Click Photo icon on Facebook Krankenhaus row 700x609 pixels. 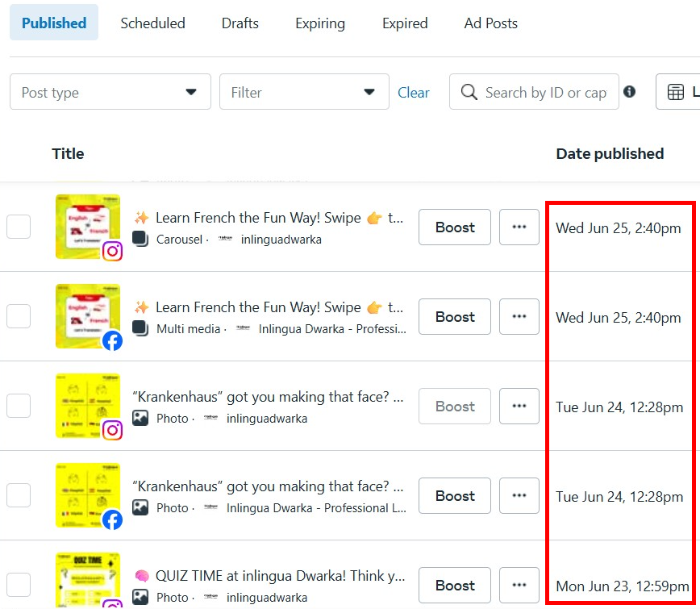(140, 507)
